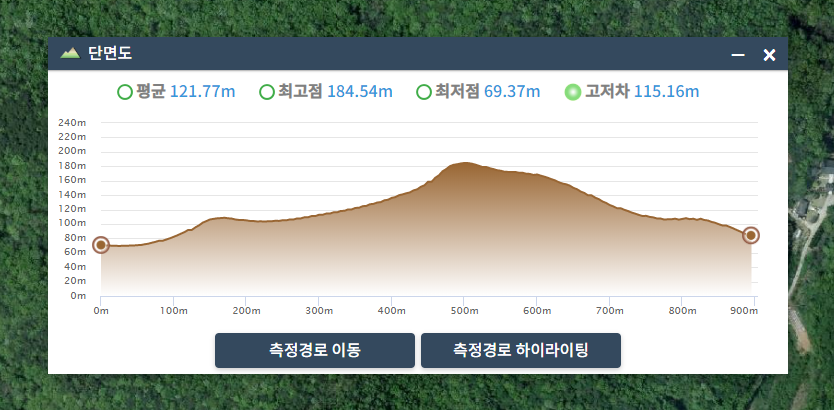Click the 240m elevation axis label

point(72,122)
